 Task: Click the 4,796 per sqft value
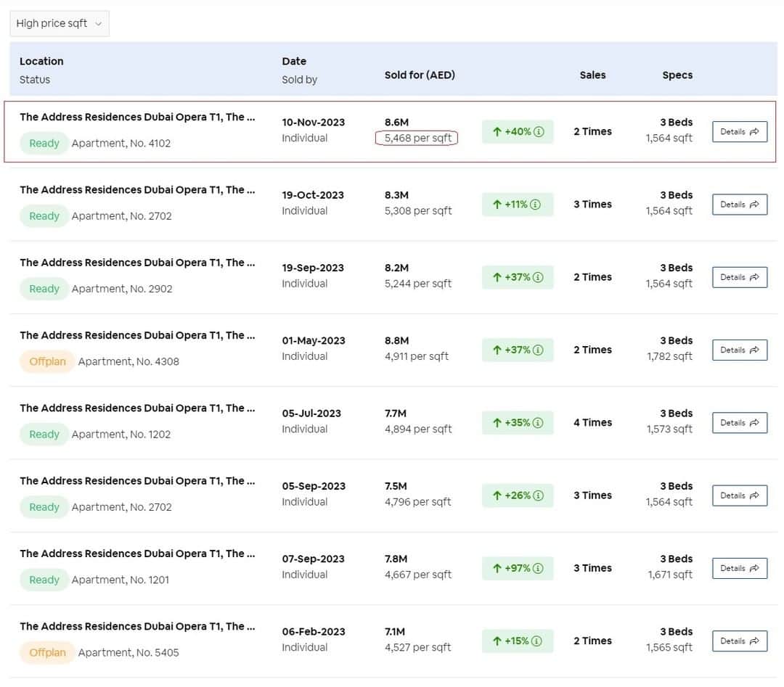(x=417, y=501)
